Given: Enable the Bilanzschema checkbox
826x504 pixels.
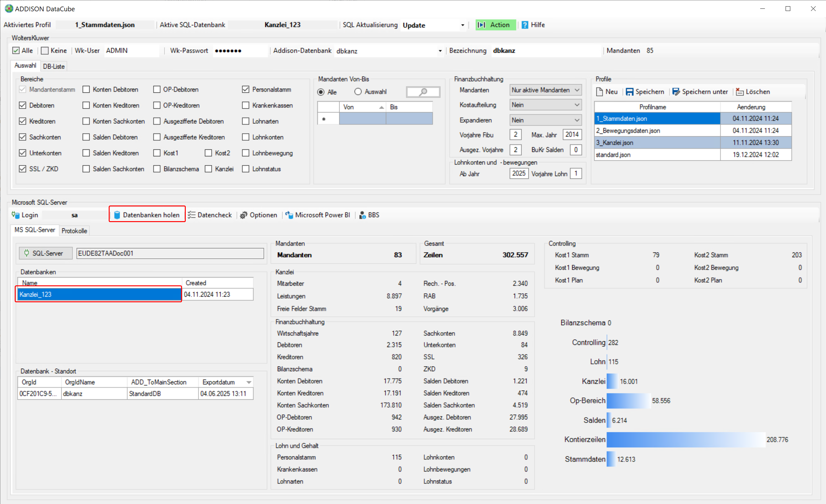Looking at the screenshot, I should tap(157, 169).
